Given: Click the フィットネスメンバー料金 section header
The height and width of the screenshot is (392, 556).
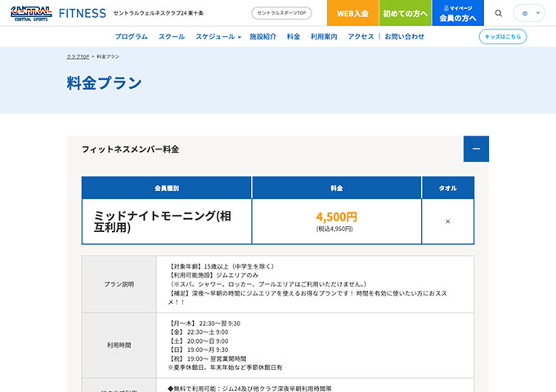Looking at the screenshot, I should [x=278, y=149].
